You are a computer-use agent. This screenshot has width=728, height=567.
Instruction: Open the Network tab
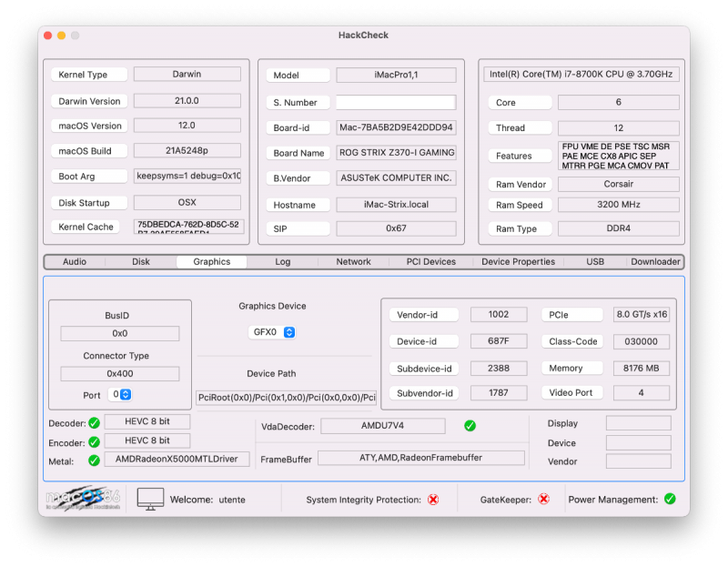pyautogui.click(x=353, y=261)
